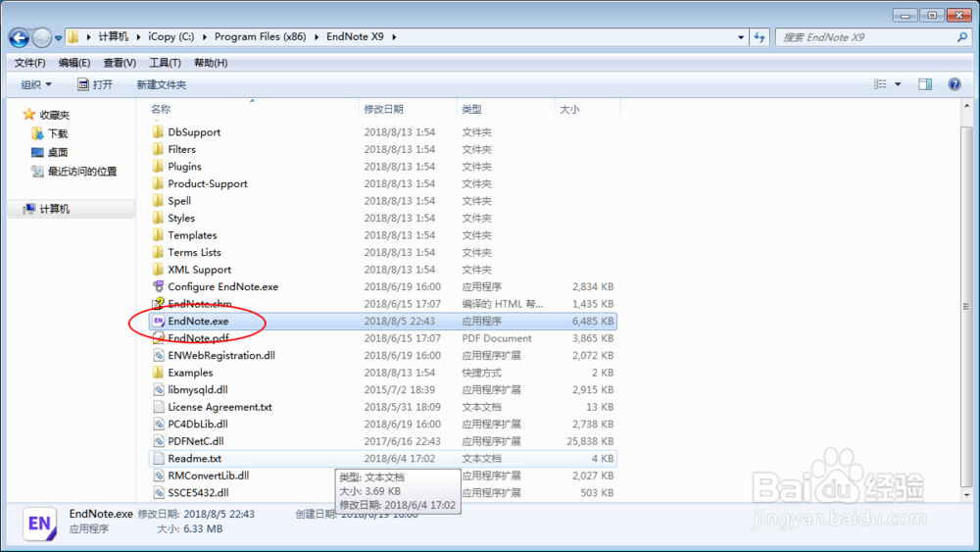Open the recent pages dropdown arrow
Viewport: 980px width, 552px height.
[x=58, y=38]
